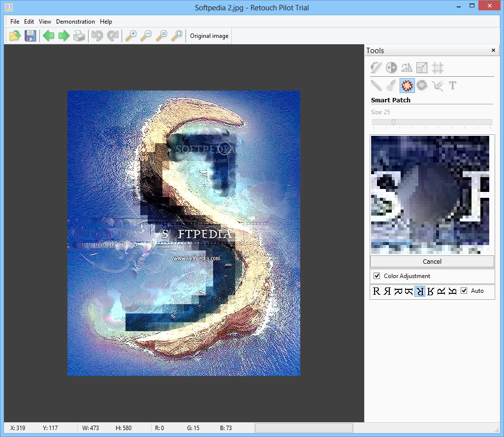
Task: Choose the normal R orientation
Action: (377, 291)
